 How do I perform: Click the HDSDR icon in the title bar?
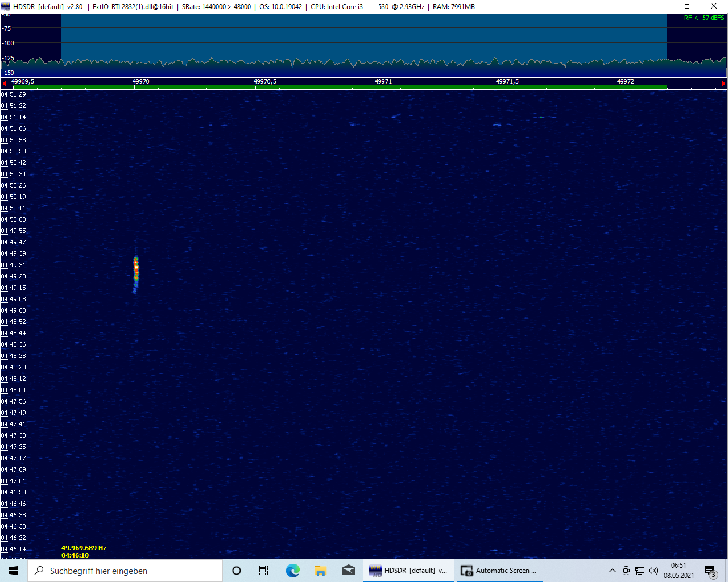pyautogui.click(x=6, y=6)
